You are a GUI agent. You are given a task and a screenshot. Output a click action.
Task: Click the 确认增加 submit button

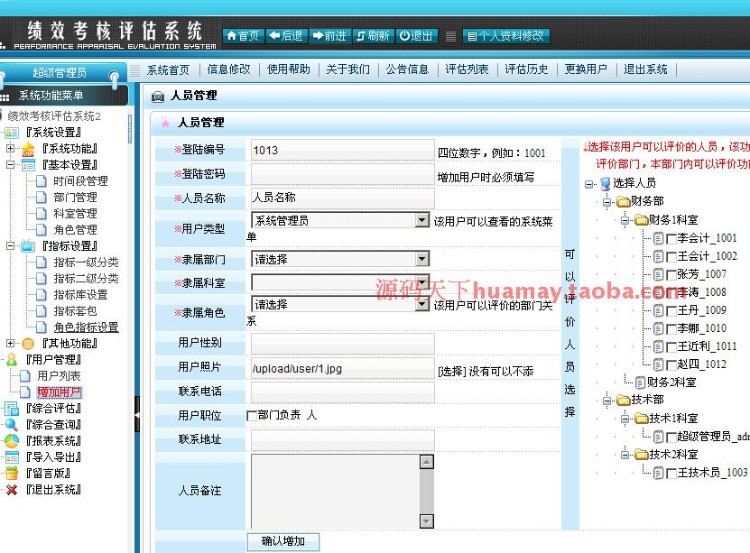tap(283, 542)
